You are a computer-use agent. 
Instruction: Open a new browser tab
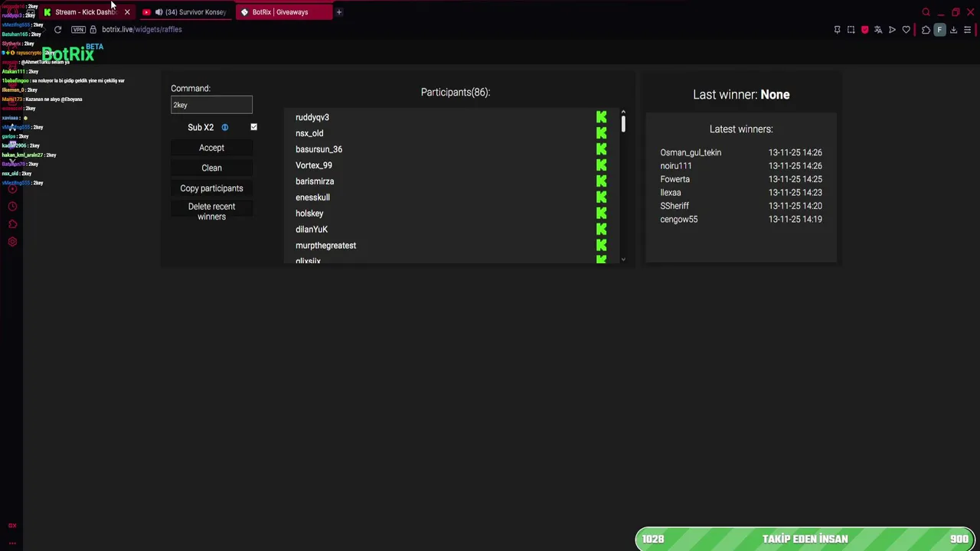pyautogui.click(x=339, y=12)
